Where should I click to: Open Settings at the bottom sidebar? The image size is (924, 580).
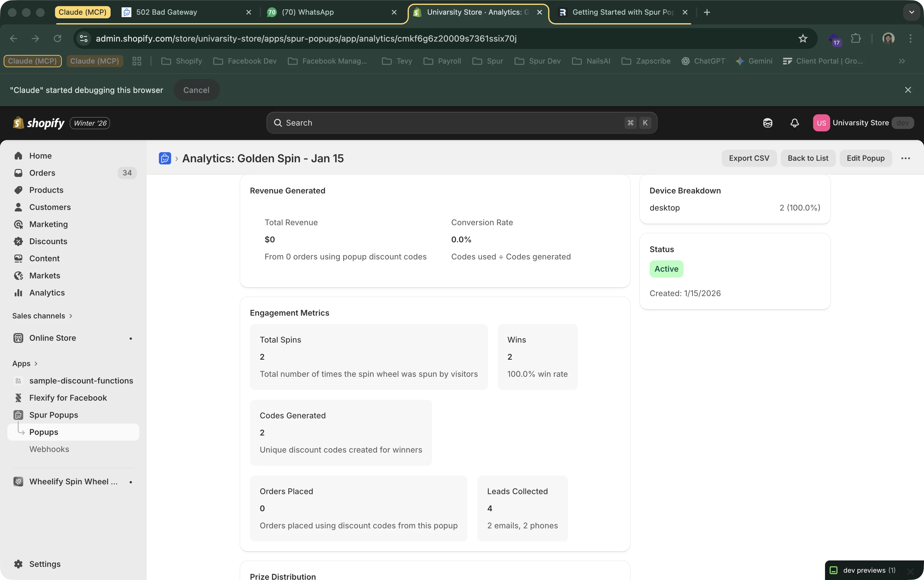pos(45,563)
